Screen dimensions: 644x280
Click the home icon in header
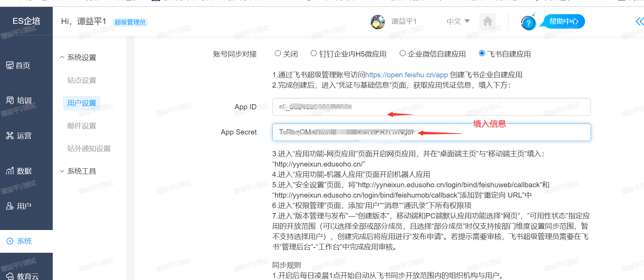(487, 22)
